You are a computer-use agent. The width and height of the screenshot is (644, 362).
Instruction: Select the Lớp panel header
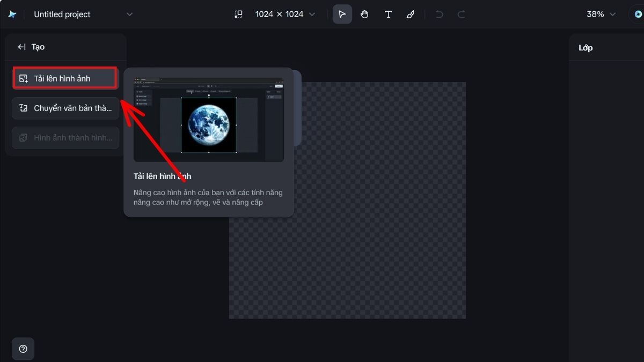(x=586, y=48)
